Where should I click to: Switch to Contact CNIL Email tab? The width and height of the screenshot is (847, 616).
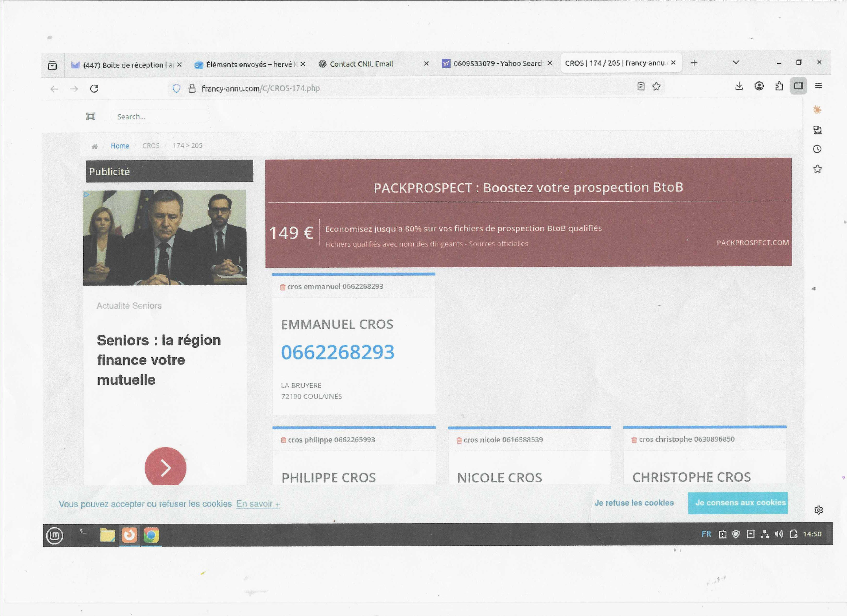361,64
